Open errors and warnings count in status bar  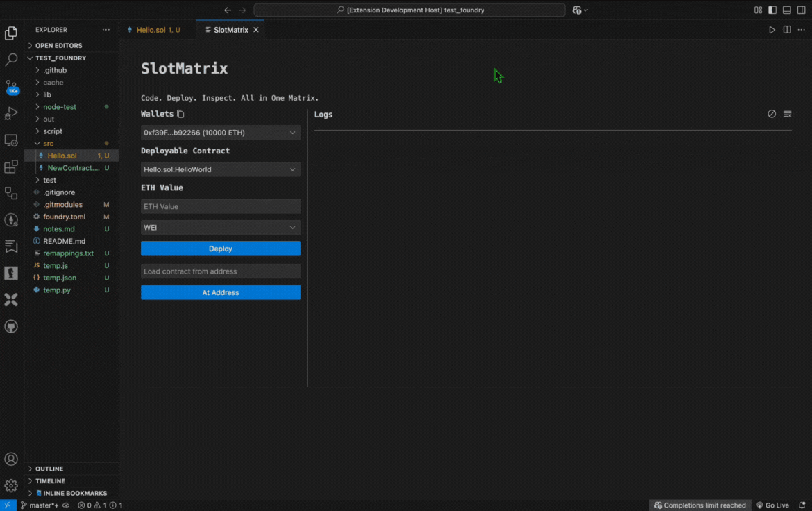100,505
